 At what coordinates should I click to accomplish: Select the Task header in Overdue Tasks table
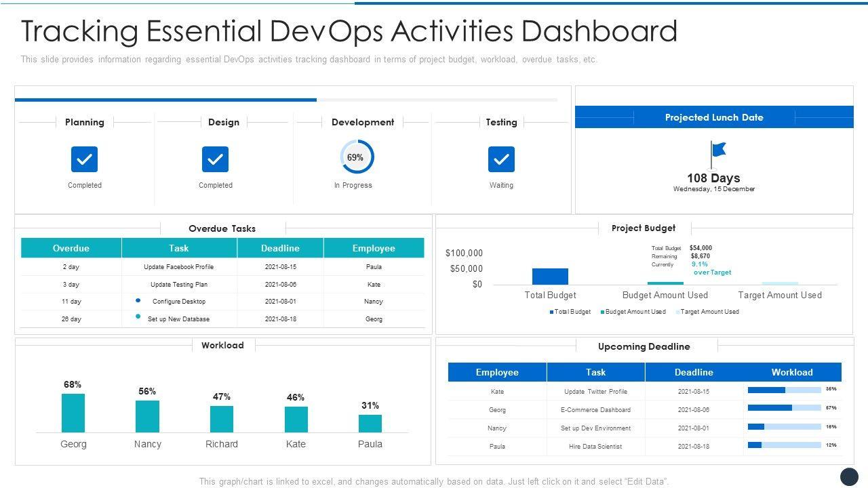179,248
